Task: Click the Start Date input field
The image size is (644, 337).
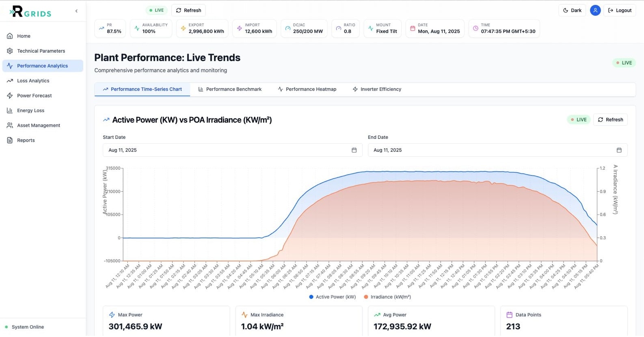Action: 227,150
